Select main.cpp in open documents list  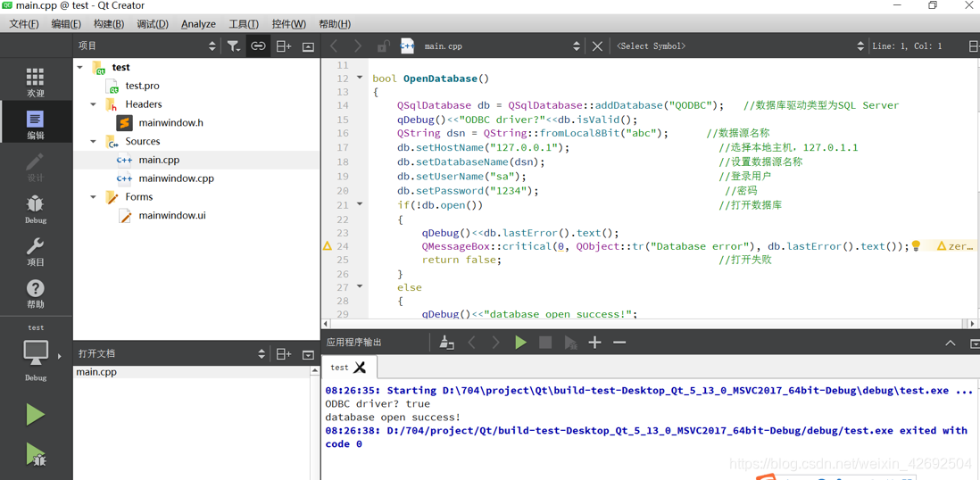(96, 373)
